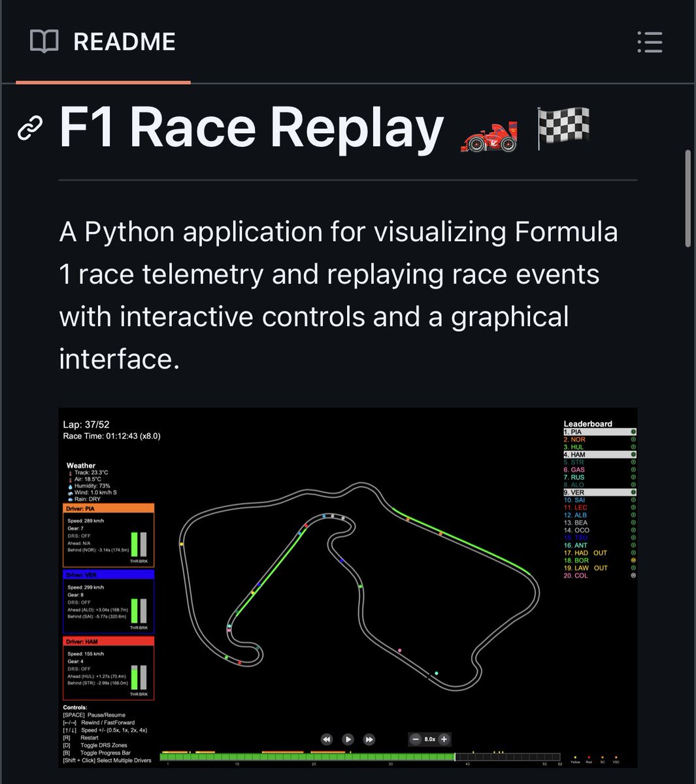Decrease replay speed with the minus button

pos(416,739)
